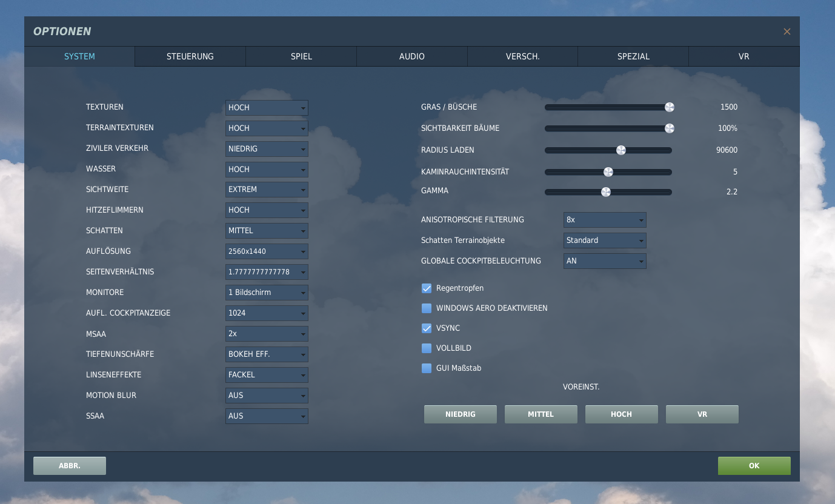
Task: Disable the VSYNC checkbox
Action: click(x=427, y=328)
